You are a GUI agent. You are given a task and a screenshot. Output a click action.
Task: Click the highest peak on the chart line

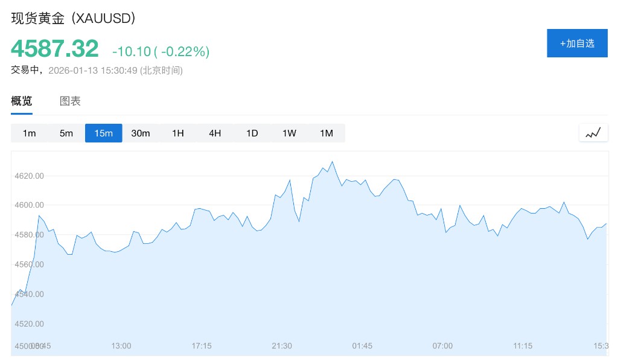[x=333, y=162]
